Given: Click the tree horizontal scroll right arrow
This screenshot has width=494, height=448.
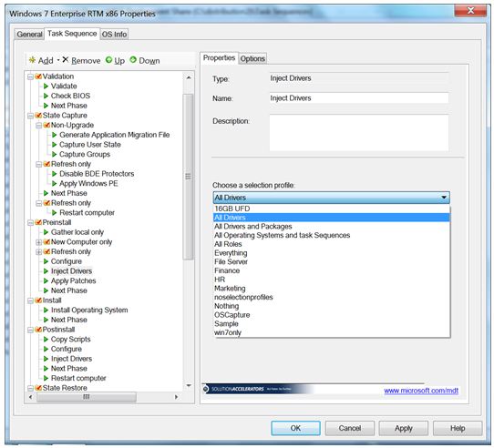Looking at the screenshot, I should click(x=177, y=397).
